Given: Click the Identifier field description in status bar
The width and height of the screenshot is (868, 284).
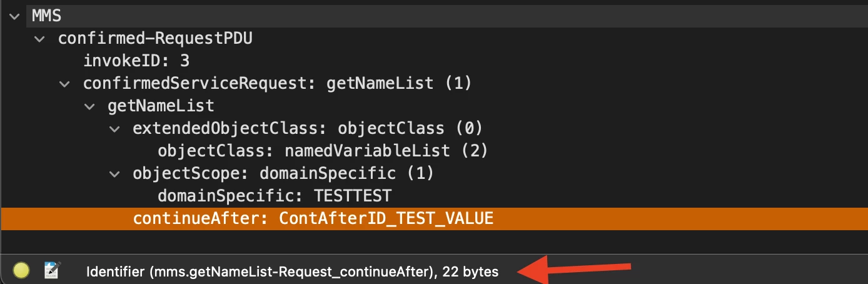Looking at the screenshot, I should (x=292, y=272).
